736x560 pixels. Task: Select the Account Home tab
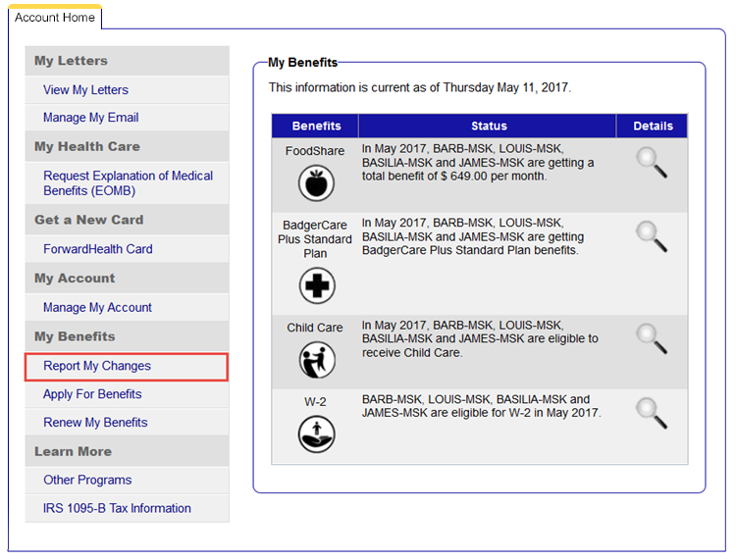55,18
